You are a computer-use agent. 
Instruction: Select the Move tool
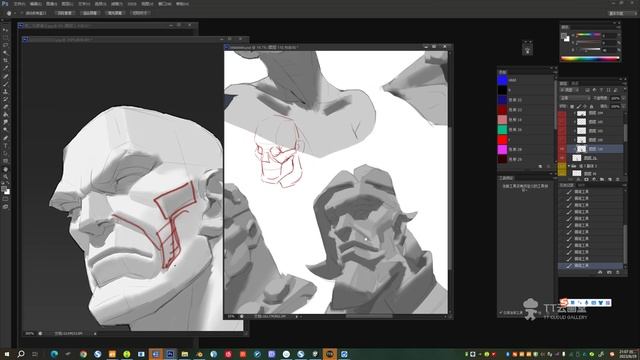5,30
